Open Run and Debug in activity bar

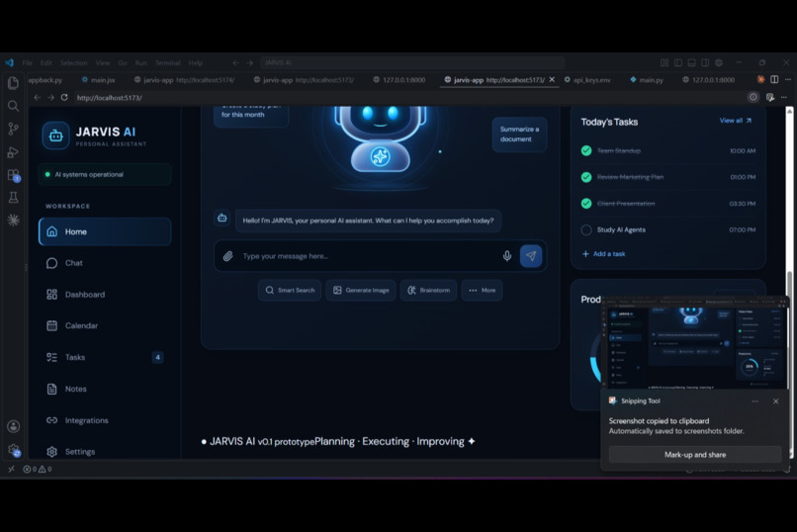click(13, 152)
